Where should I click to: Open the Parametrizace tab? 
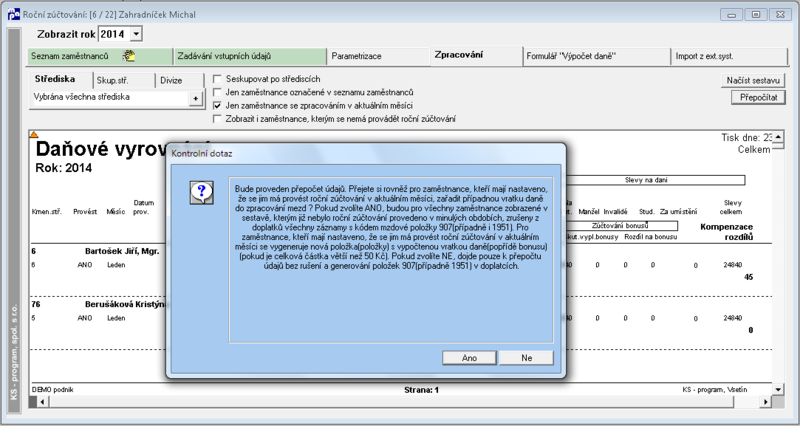coord(379,56)
